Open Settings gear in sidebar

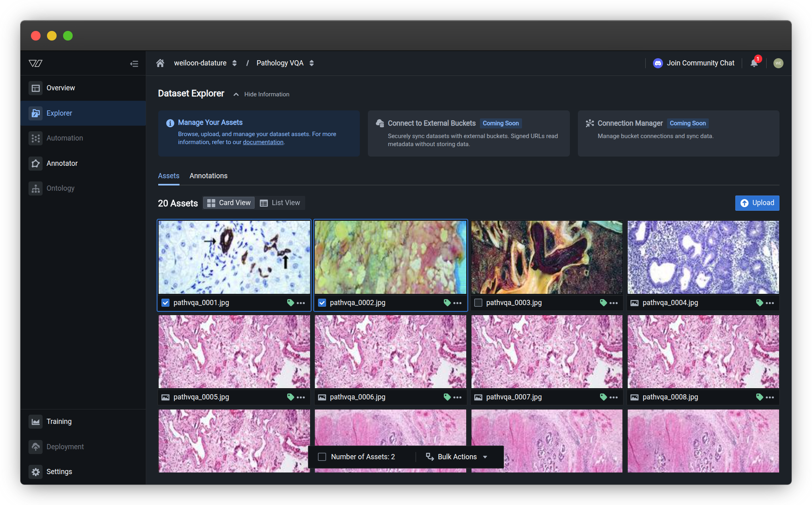36,472
